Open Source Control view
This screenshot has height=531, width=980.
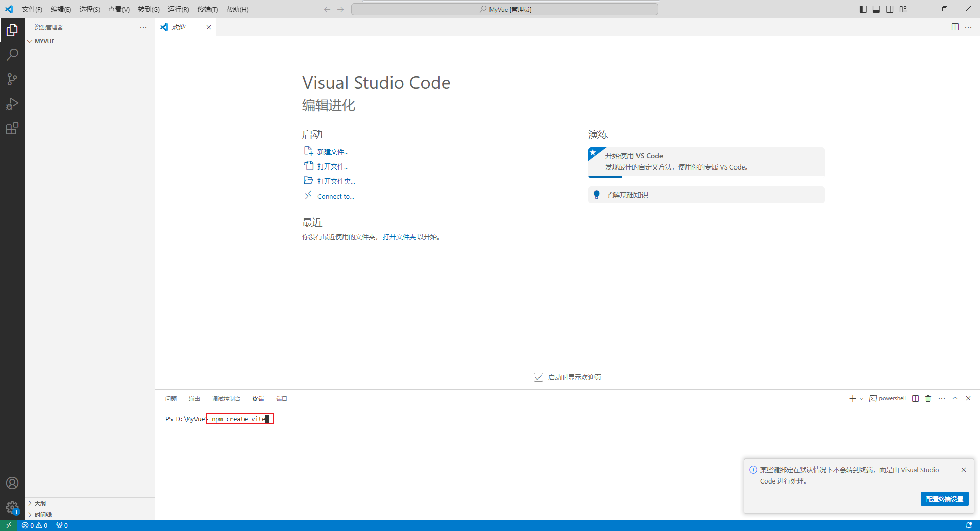pos(12,79)
